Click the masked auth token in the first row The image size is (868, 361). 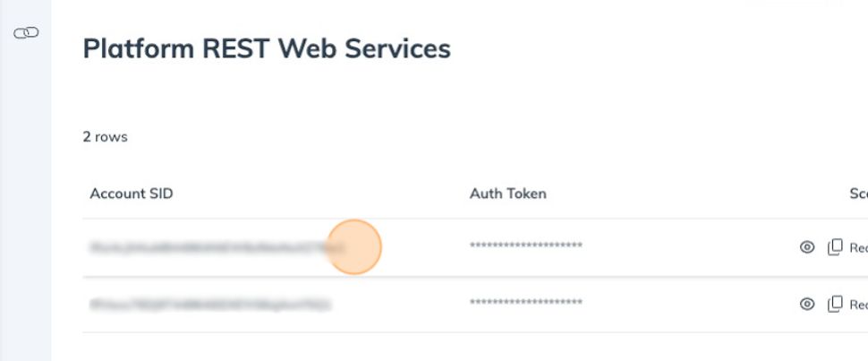[x=525, y=246]
